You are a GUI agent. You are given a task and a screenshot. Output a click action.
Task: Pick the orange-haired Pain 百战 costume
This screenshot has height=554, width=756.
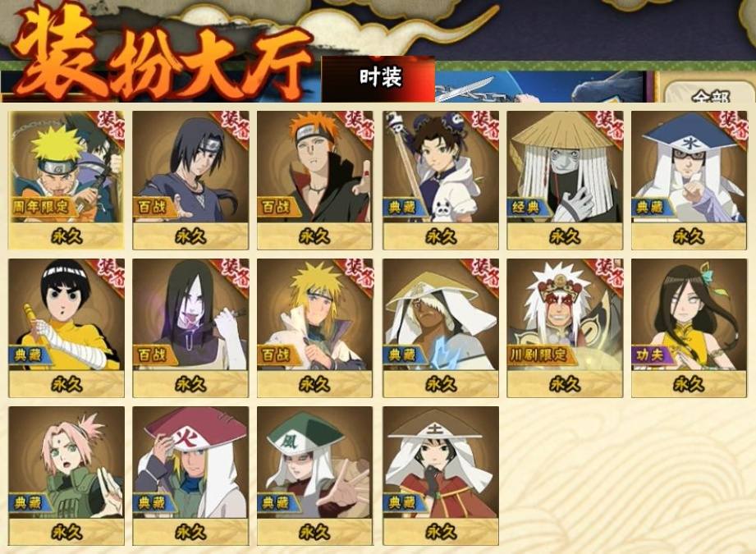[x=315, y=181]
